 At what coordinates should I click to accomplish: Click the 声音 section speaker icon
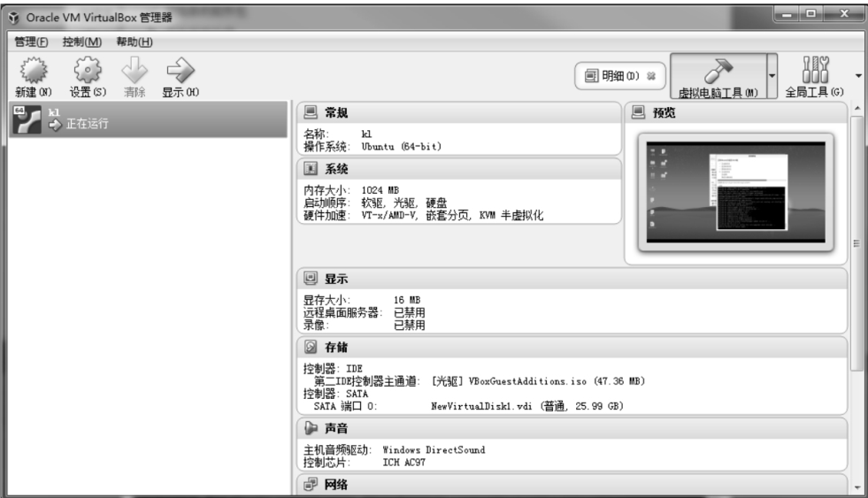coord(311,428)
